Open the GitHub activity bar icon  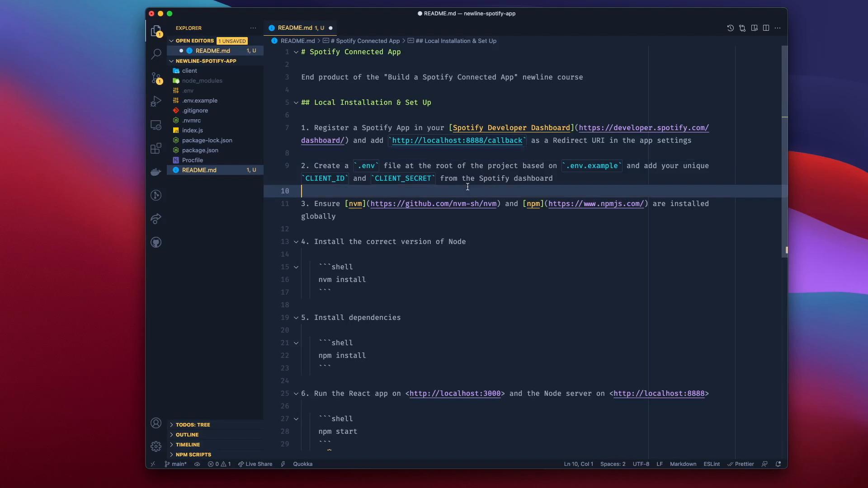click(x=156, y=242)
